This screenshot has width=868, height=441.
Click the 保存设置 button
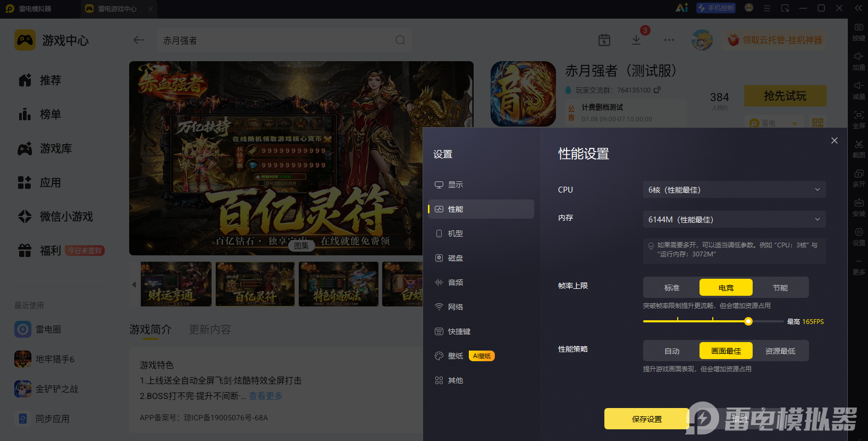tap(647, 419)
